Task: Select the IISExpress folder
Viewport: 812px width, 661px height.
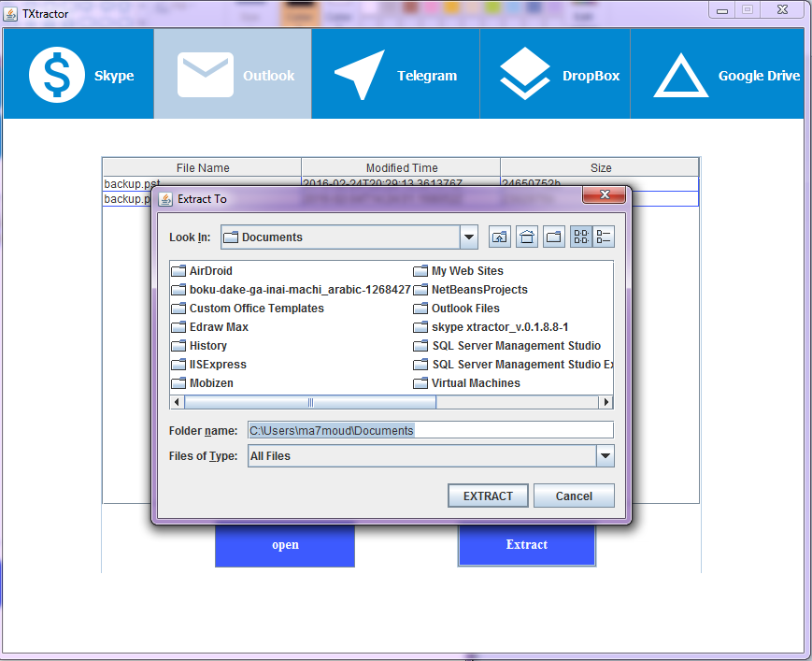Action: pyautogui.click(x=208, y=365)
